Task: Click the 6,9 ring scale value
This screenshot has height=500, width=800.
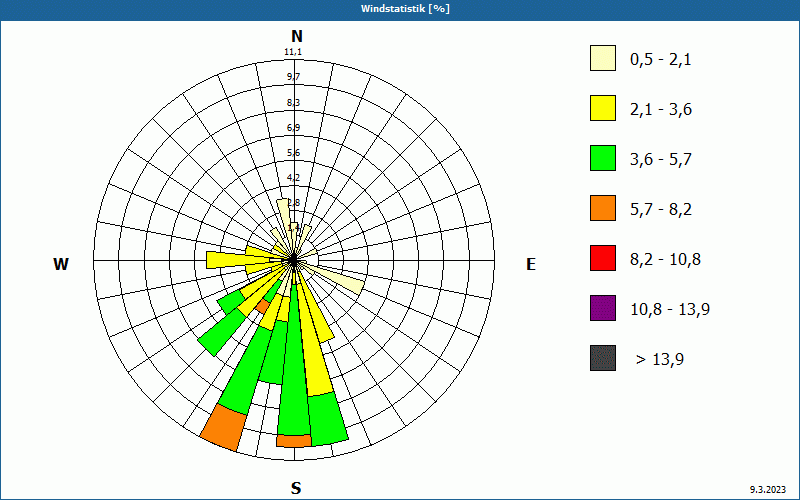Action: pos(293,128)
